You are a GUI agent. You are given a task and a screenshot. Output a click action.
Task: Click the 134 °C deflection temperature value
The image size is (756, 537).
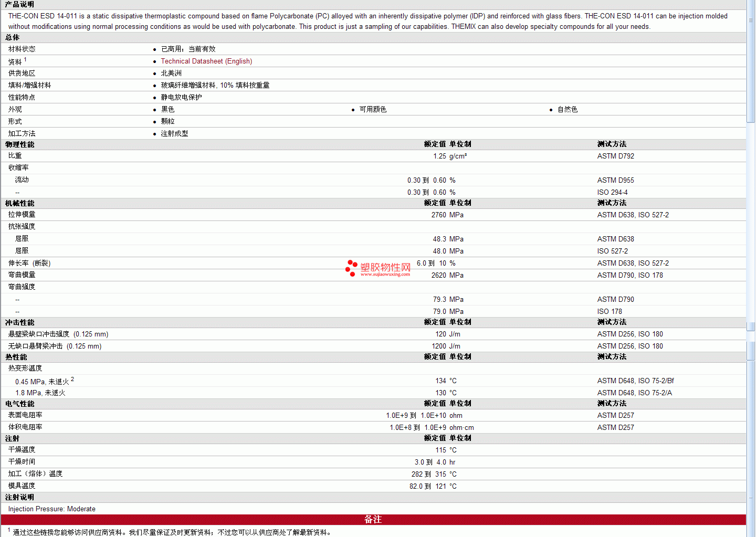pyautogui.click(x=446, y=381)
